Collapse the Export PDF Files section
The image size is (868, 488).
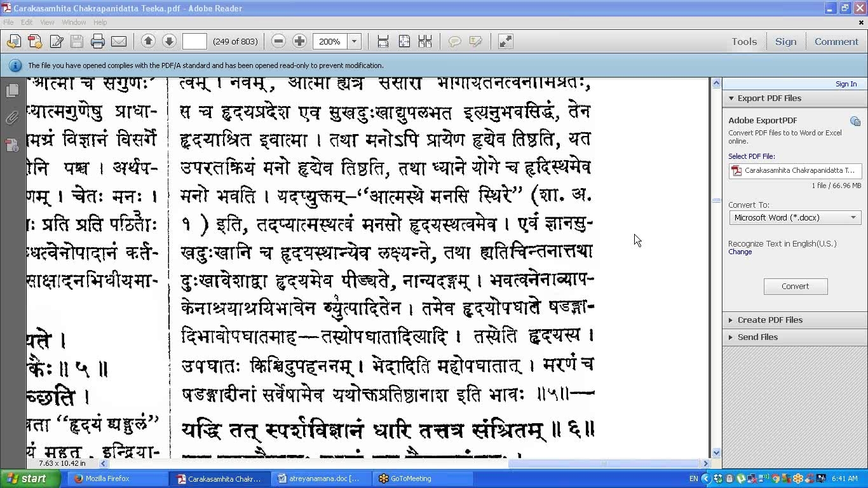(769, 98)
